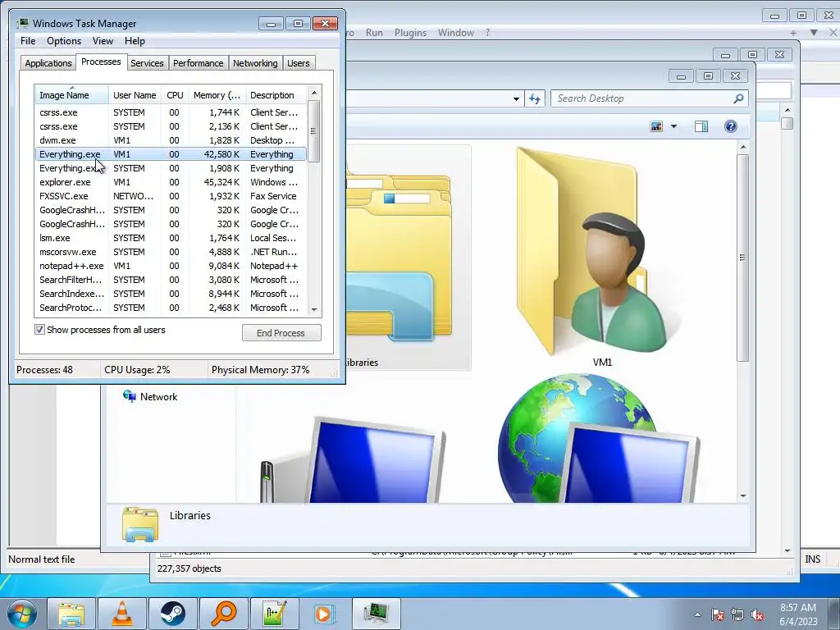Screen dimensions: 840x630
Task: Click the change view icon in Explorer
Action: [x=656, y=126]
